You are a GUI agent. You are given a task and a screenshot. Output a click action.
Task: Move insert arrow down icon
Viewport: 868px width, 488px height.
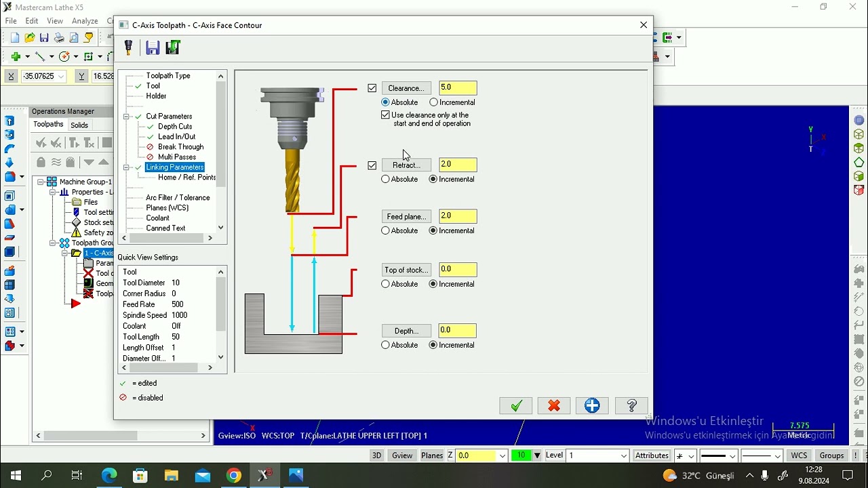pyautogui.click(x=89, y=162)
